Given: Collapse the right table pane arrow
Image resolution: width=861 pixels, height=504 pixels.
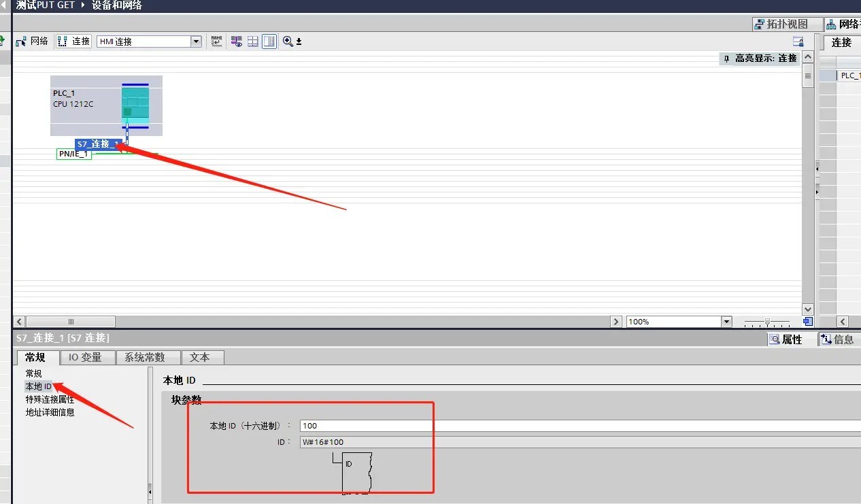Looking at the screenshot, I should click(817, 167).
